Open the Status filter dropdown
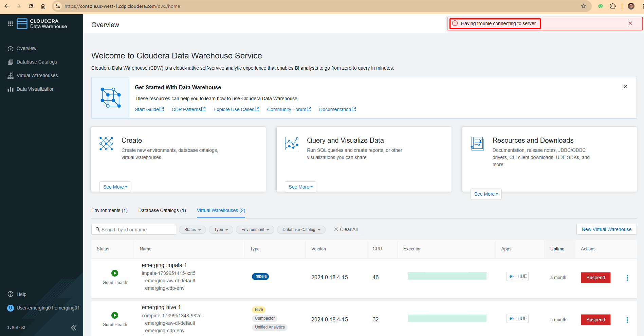Viewport: 644px width, 336px height. pyautogui.click(x=192, y=230)
